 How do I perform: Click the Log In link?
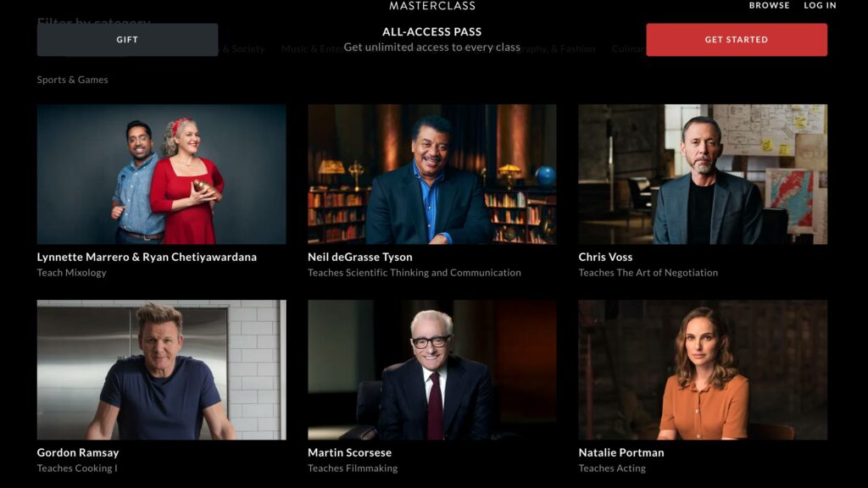(820, 6)
